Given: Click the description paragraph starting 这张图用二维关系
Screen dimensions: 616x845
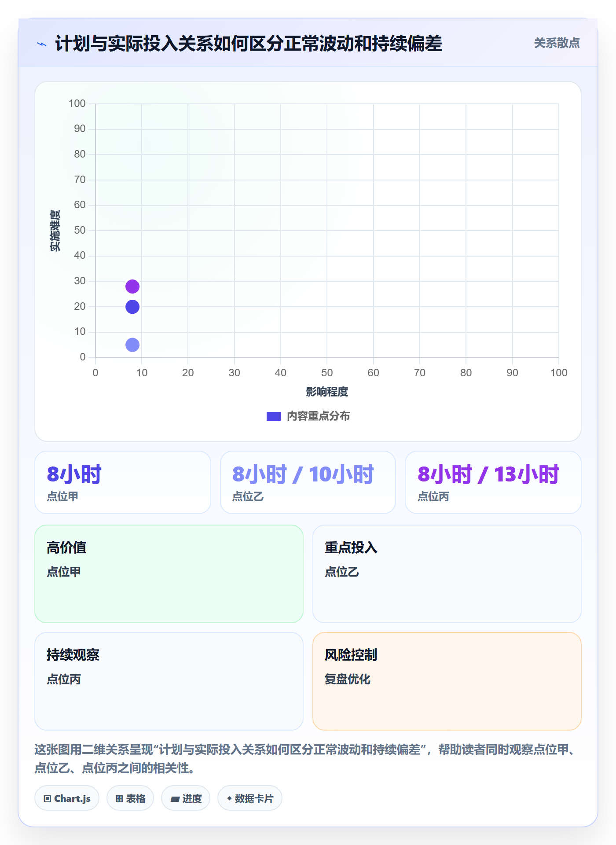Looking at the screenshot, I should pyautogui.click(x=306, y=759).
